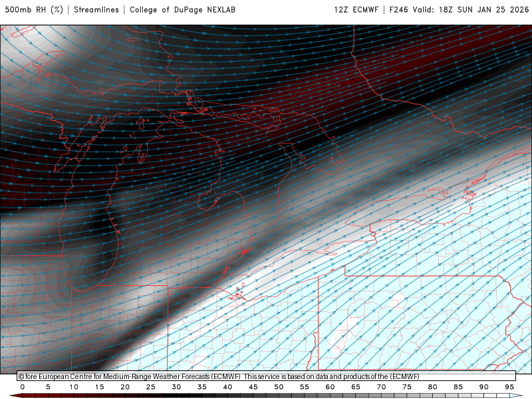Image resolution: width=532 pixels, height=399 pixels.
Task: Click the '90' color scale label
Action: pos(483,387)
